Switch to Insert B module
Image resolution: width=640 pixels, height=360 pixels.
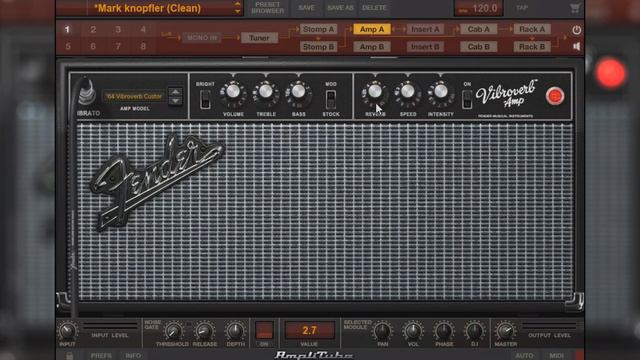coord(425,47)
